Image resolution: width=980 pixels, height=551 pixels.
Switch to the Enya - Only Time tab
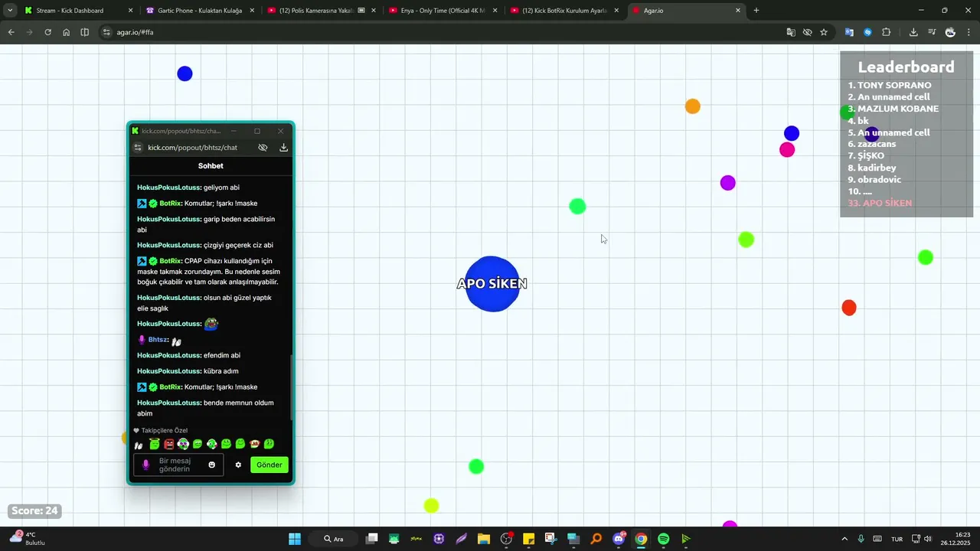443,11
